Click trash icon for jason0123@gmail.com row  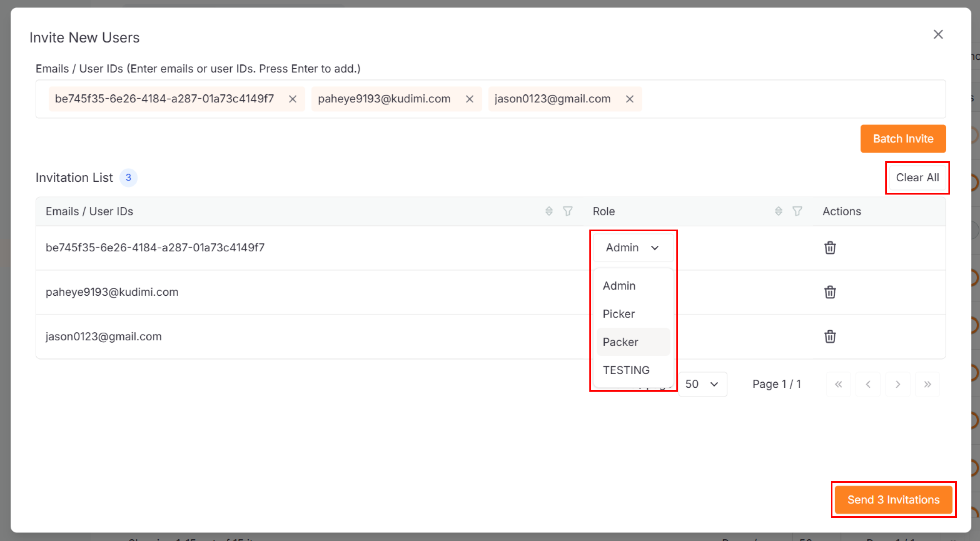(829, 337)
